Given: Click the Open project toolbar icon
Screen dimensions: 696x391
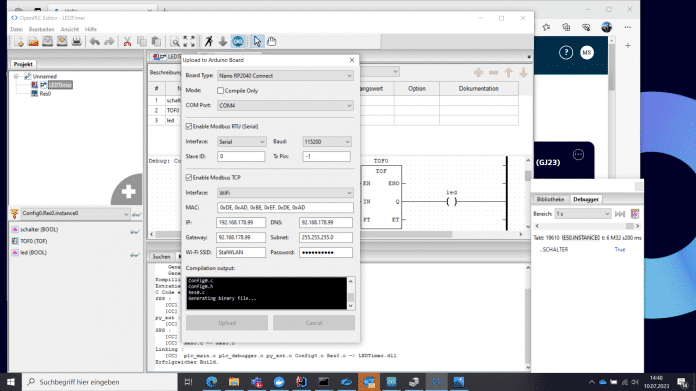Looking at the screenshot, I should (33, 42).
